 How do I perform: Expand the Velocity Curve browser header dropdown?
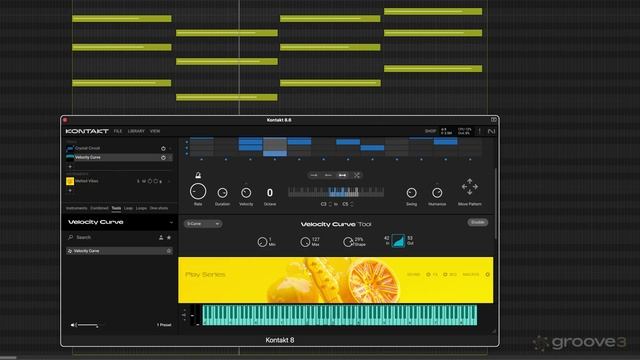(x=171, y=222)
